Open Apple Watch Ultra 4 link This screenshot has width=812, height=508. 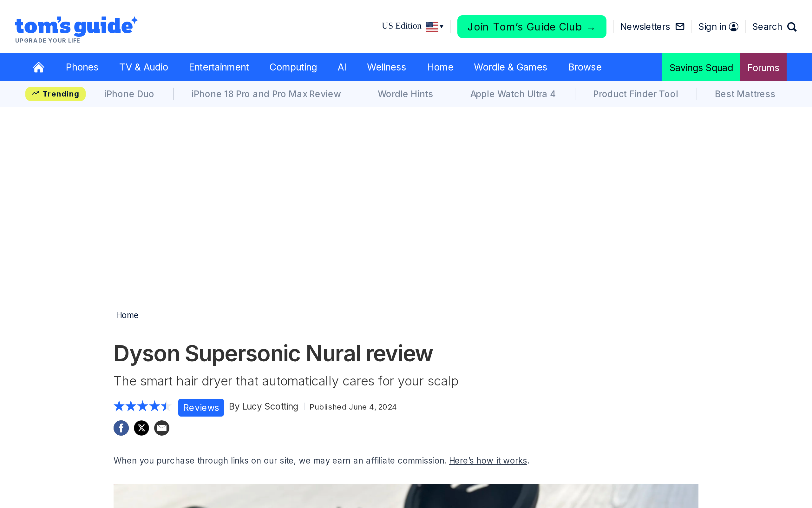click(513, 94)
